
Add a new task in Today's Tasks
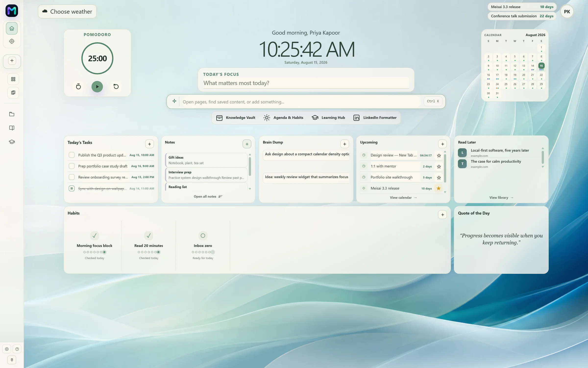[x=149, y=144]
